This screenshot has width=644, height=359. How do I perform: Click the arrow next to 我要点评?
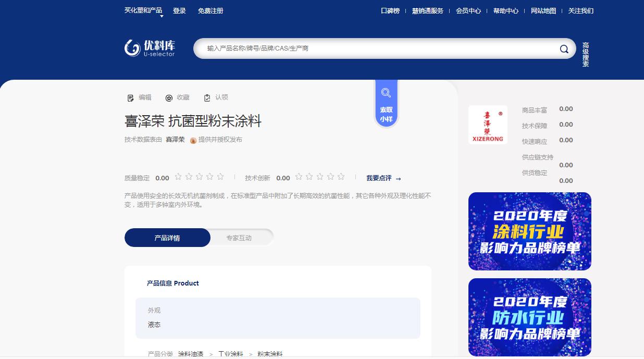pos(399,179)
